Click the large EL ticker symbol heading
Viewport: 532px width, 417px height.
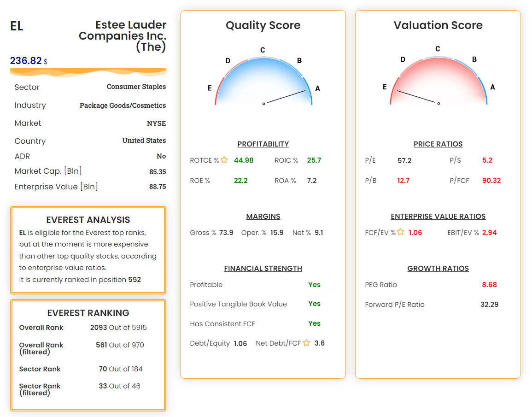click(17, 26)
